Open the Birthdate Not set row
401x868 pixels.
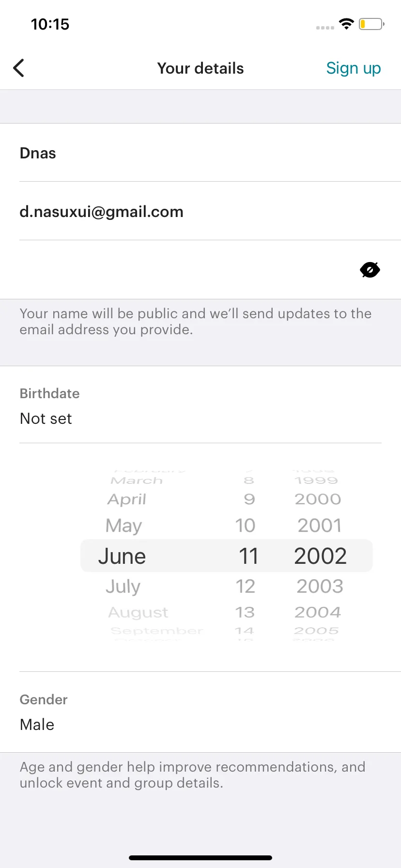point(200,405)
